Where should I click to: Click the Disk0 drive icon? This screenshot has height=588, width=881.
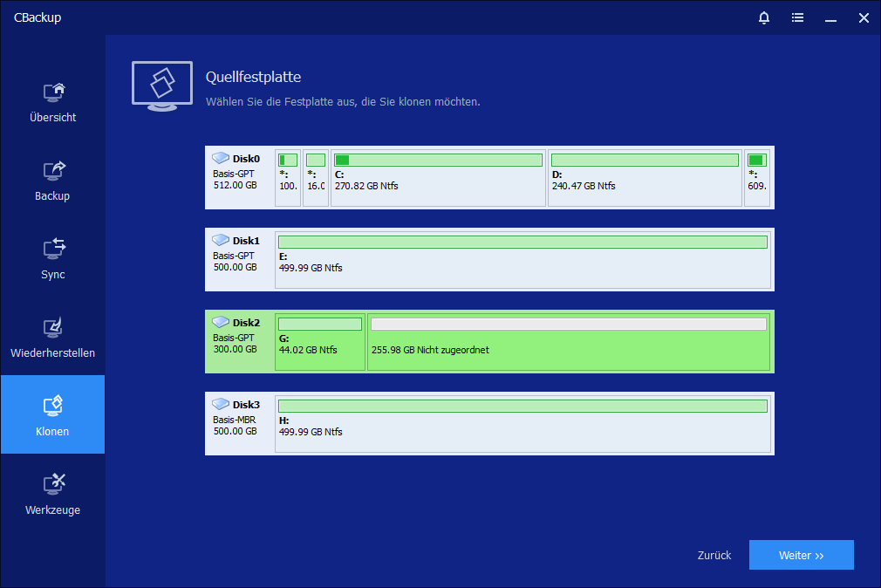pos(221,159)
